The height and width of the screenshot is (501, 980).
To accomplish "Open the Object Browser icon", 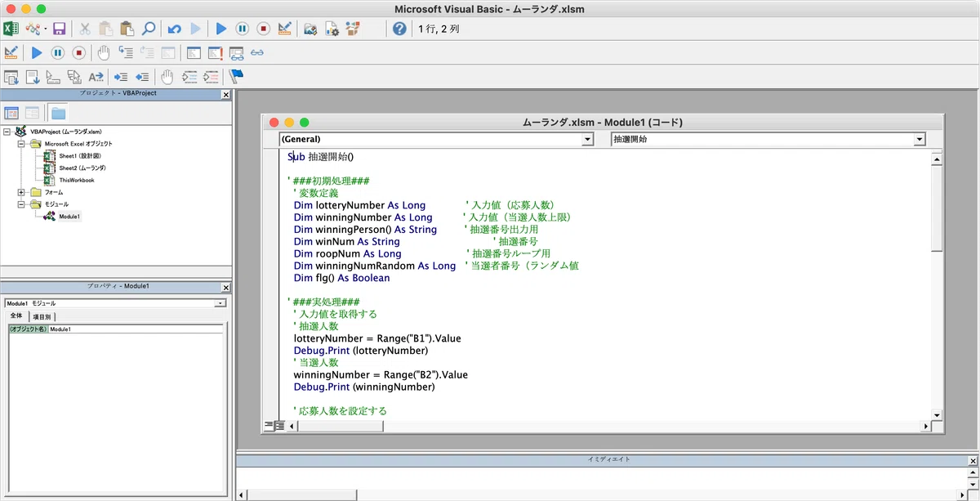I will click(353, 29).
